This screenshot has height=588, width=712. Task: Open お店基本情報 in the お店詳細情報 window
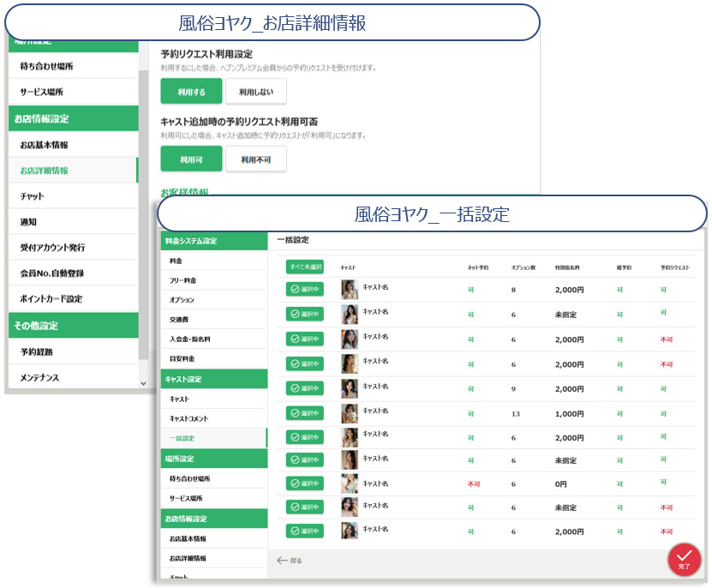point(73,145)
